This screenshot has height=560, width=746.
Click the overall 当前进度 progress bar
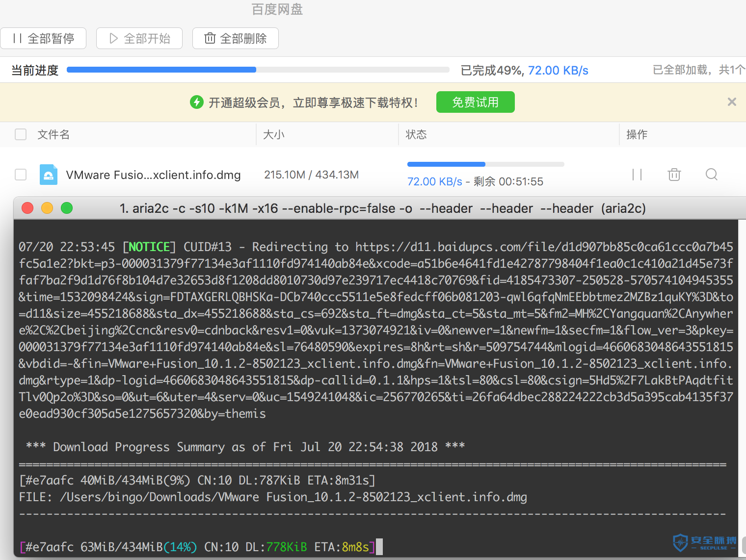tap(258, 70)
